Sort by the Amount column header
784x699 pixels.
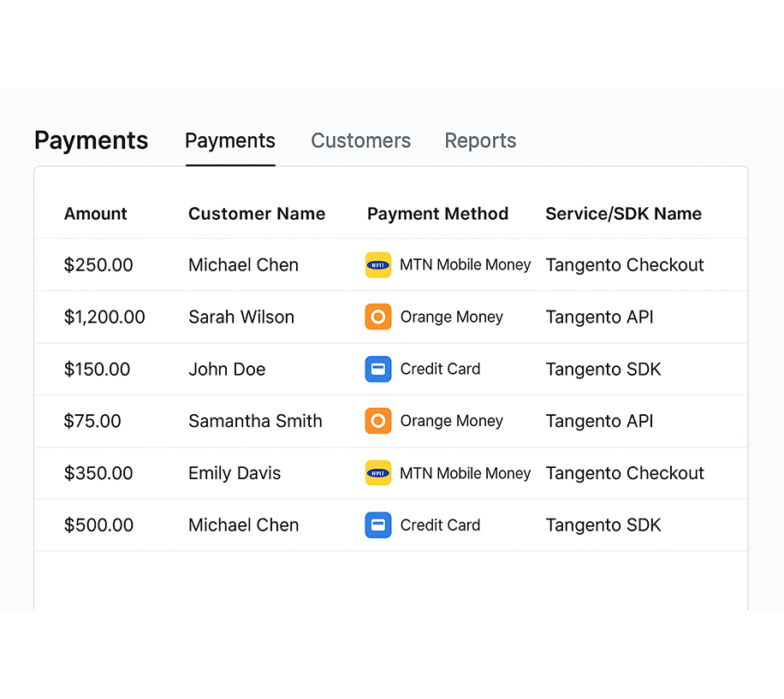96,214
